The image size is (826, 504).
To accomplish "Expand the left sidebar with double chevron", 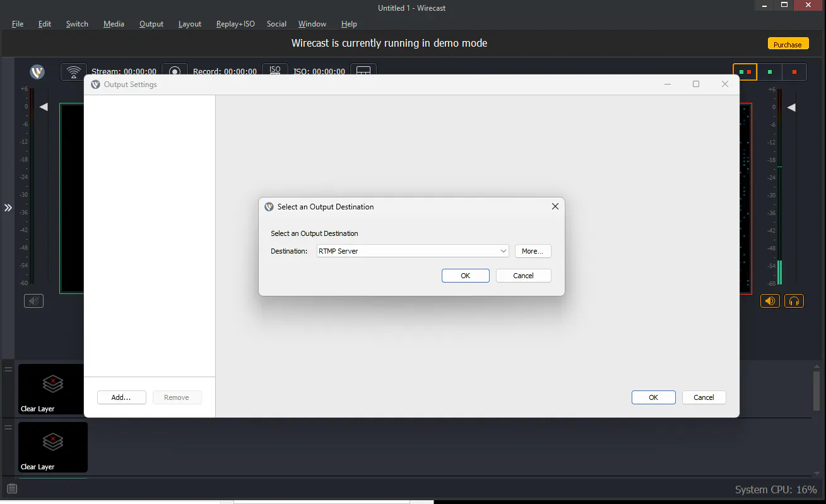I will click(x=8, y=208).
